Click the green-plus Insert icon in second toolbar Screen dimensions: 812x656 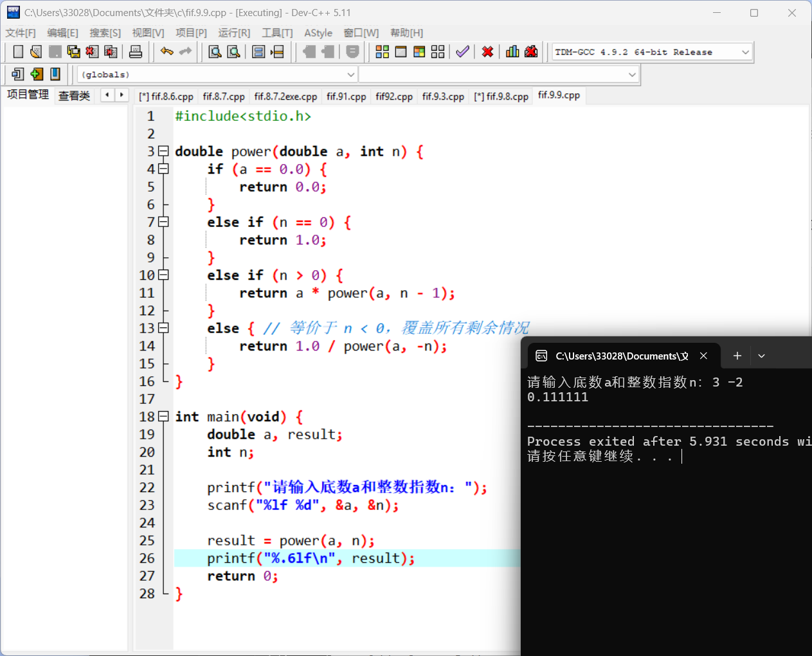click(37, 74)
